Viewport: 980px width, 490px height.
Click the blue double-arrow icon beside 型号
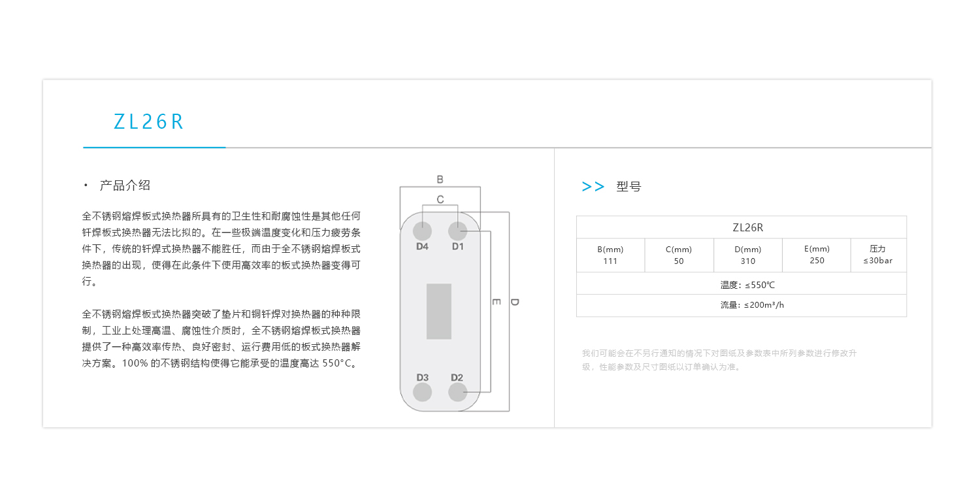pos(593,187)
